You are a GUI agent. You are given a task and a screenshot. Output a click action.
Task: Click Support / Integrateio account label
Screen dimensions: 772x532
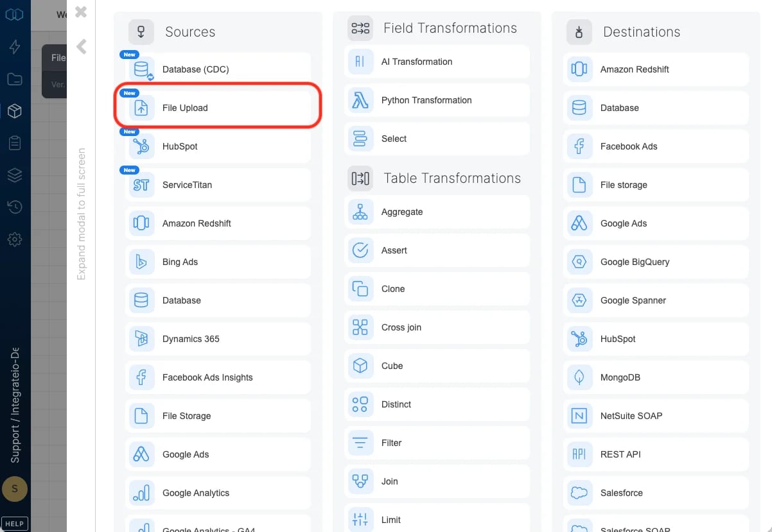tap(15, 406)
